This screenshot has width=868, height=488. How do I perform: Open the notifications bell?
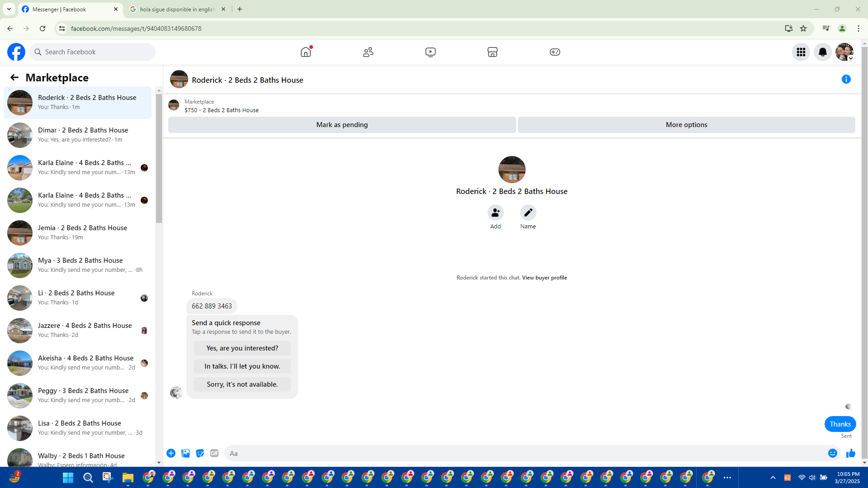tap(823, 52)
